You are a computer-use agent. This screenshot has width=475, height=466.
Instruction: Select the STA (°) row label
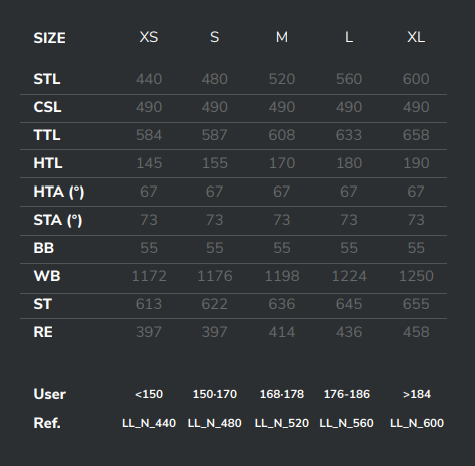[x=58, y=220]
